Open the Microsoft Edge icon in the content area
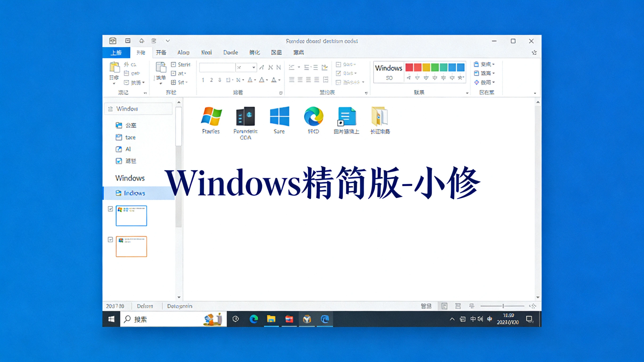 tap(313, 116)
